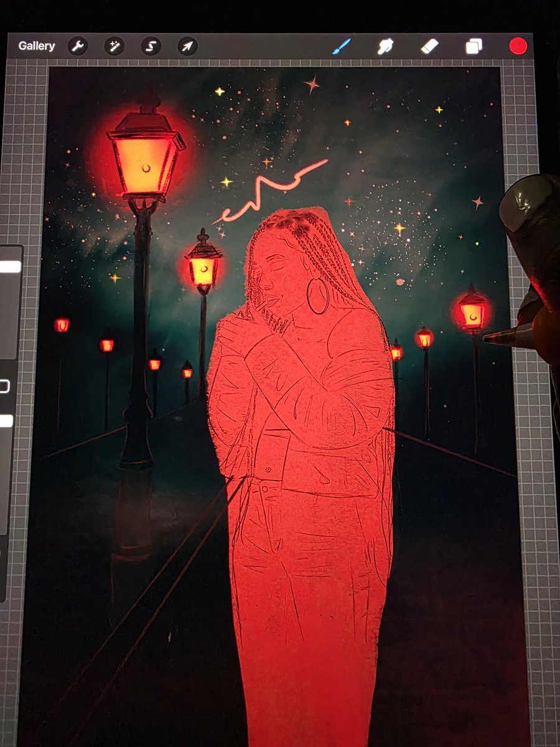Tap the sidebar Modify square button
Image resolution: width=560 pixels, height=747 pixels.
point(4,387)
